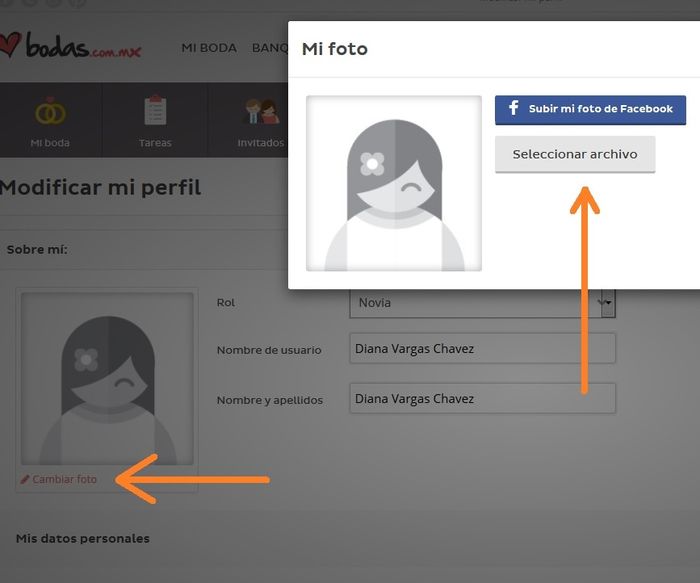Viewport: 700px width, 583px height.
Task: Click the Facebook logo in the upload button
Action: (513, 108)
